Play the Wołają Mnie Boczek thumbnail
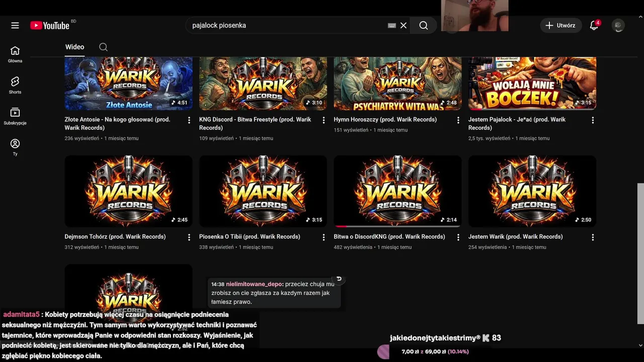This screenshot has width=644, height=362. [x=532, y=83]
